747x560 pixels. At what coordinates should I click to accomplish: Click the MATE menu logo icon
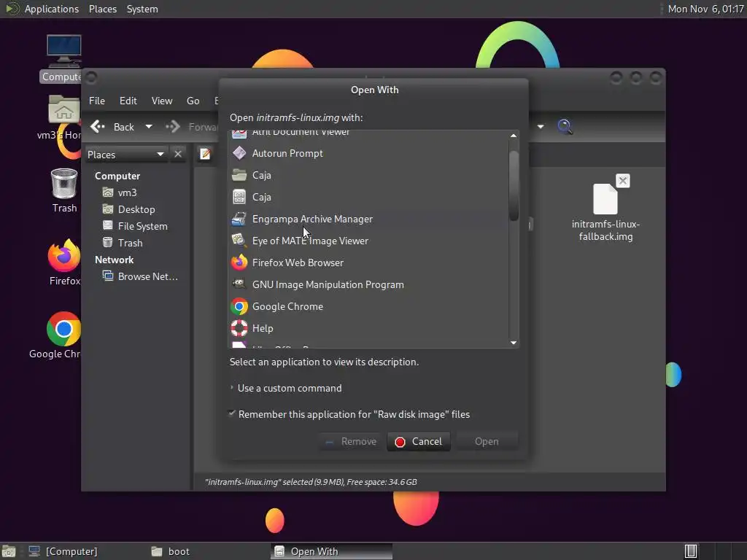pos(12,9)
